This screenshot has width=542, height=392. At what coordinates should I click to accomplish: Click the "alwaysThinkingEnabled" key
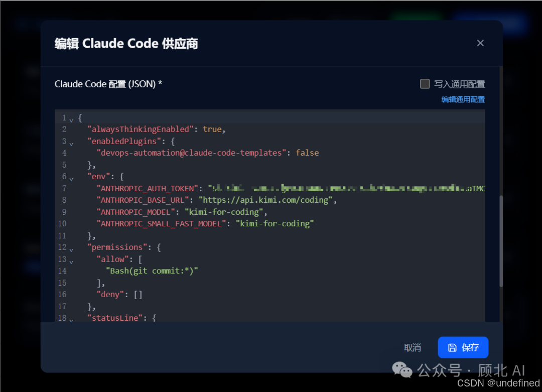tap(141, 129)
